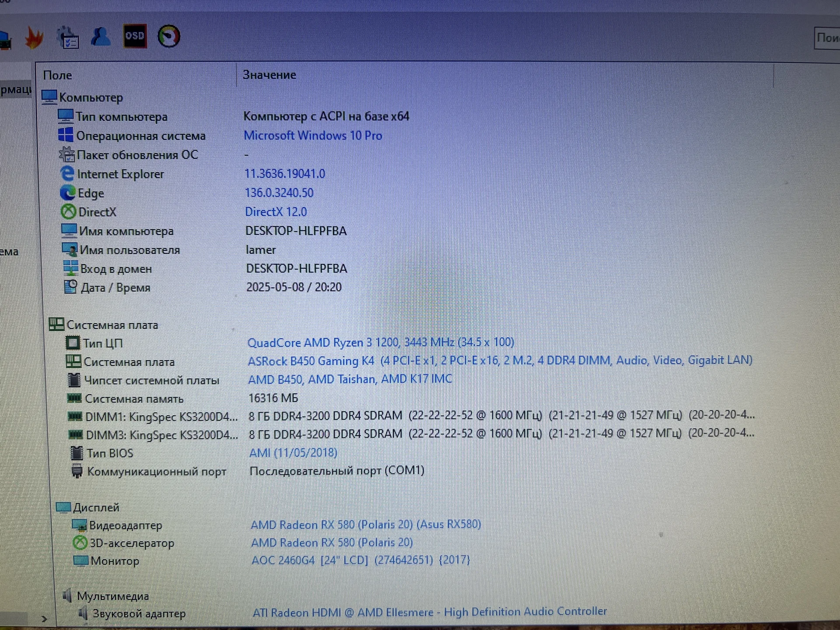Select the Звуковой адаптер row
Screen dimensions: 840x630
(343, 612)
